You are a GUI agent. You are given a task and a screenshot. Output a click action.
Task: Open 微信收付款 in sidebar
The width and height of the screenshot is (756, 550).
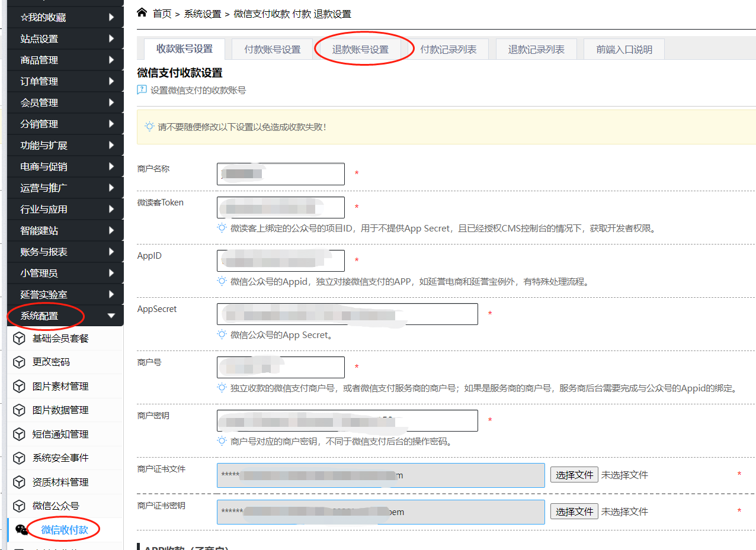pos(65,530)
